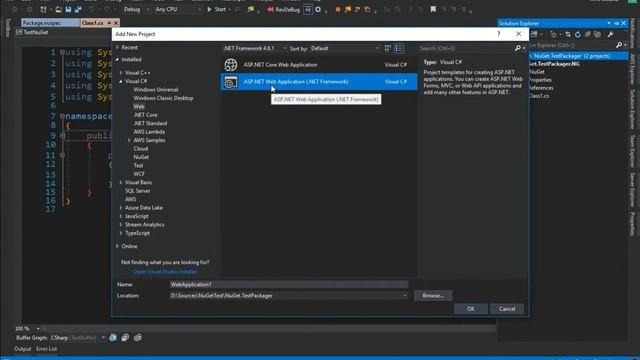Open the Location path dropdown arrow
The width and height of the screenshot is (640, 360).
click(404, 296)
